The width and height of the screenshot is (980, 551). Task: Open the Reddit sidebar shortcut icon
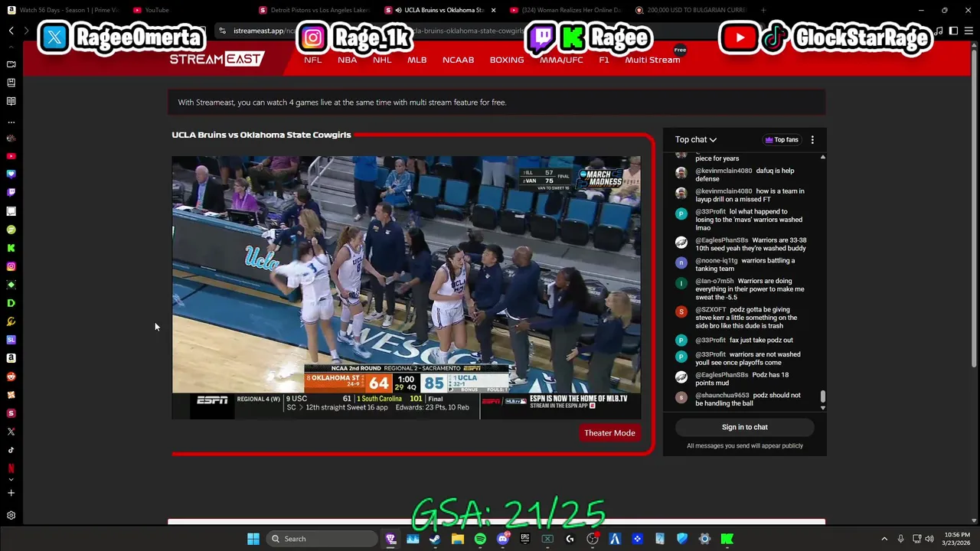(11, 377)
